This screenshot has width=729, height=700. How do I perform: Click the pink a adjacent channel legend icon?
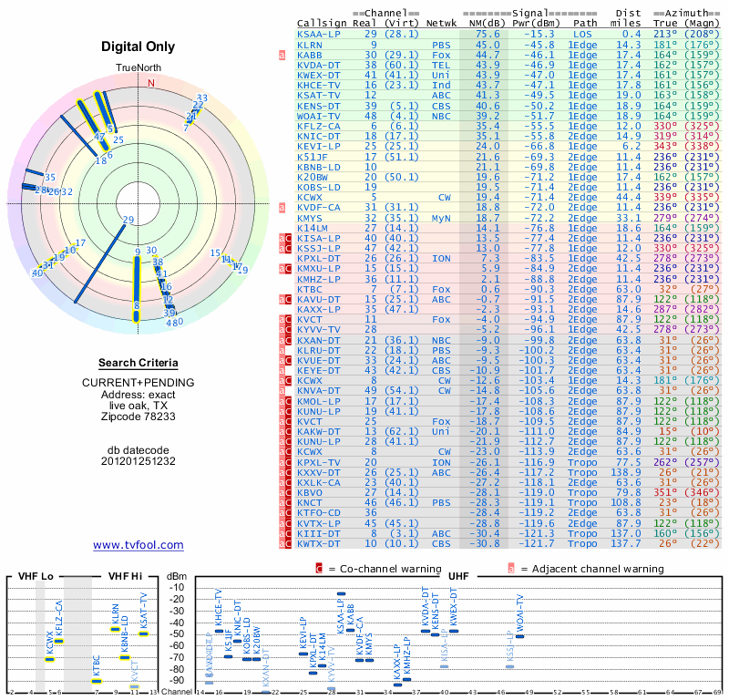[x=511, y=569]
